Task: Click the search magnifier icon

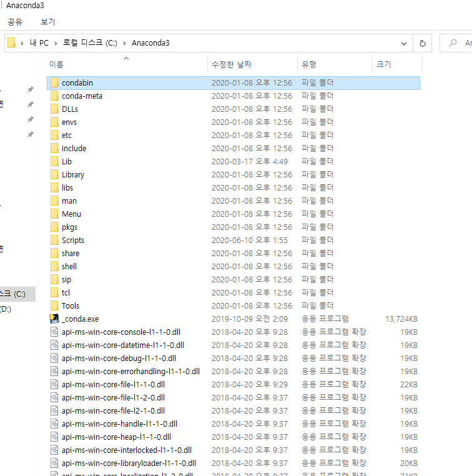Action: (x=453, y=43)
